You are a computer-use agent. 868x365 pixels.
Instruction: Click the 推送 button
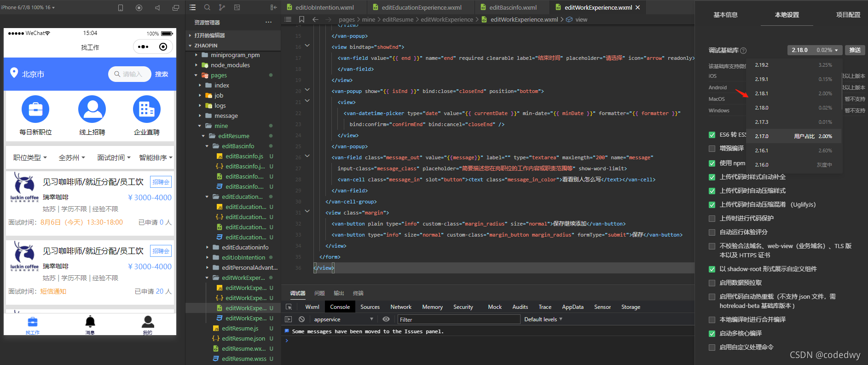(x=855, y=50)
